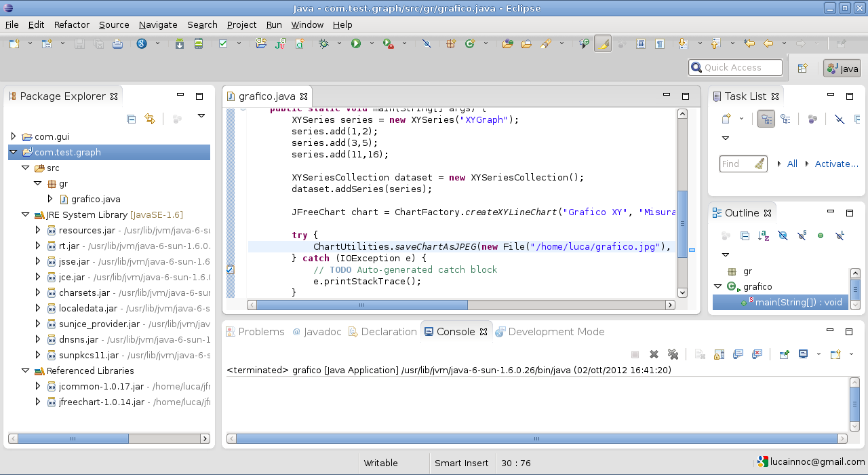Toggle the Mark Occurrences highlighter icon
The width and height of the screenshot is (868, 475).
[604, 42]
